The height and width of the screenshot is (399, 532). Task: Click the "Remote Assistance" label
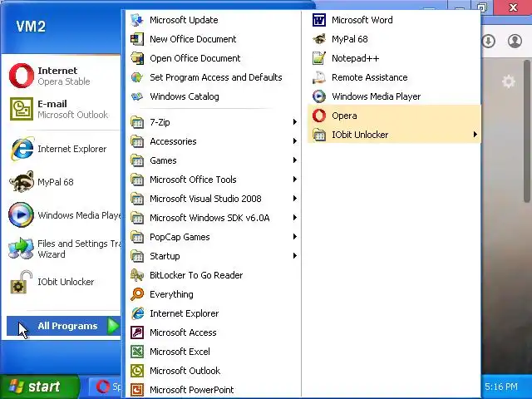tap(369, 77)
